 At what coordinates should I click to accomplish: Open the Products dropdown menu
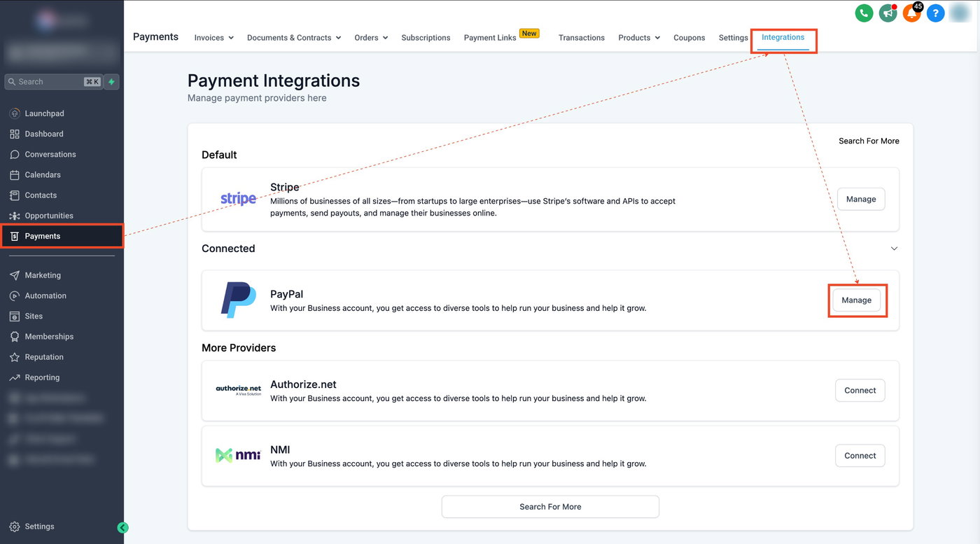coord(638,38)
